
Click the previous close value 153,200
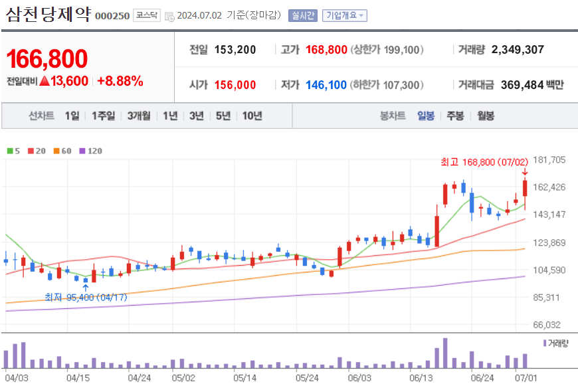[235, 49]
